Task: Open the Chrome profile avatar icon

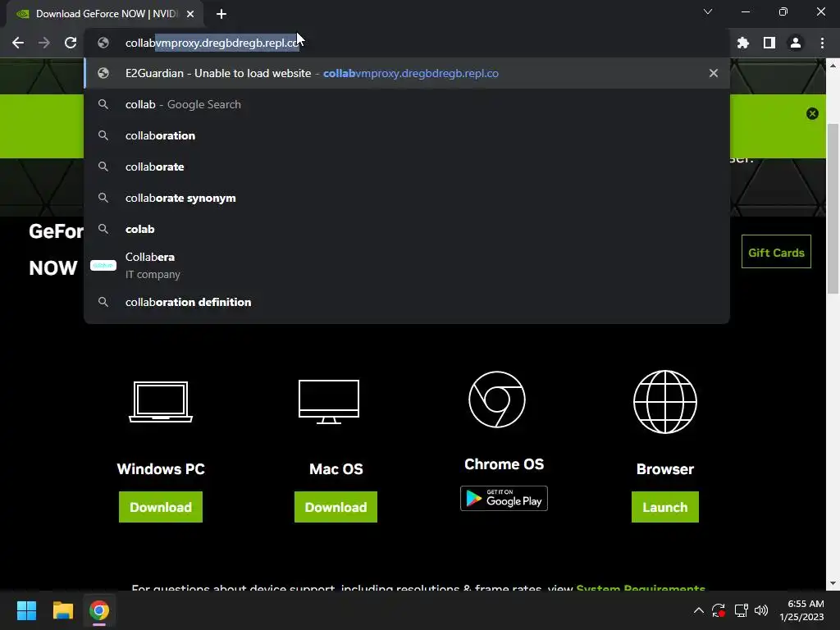Action: click(796, 43)
